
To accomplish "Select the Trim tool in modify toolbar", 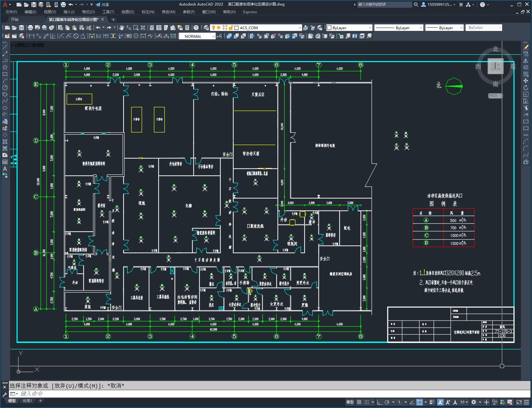I will tap(526, 108).
